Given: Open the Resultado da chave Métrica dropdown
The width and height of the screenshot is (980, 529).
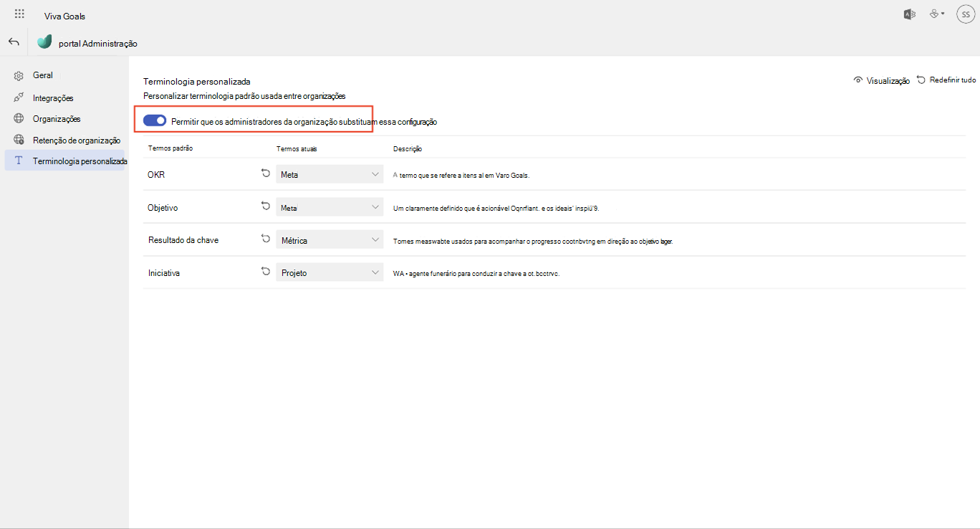Looking at the screenshot, I should pos(330,240).
